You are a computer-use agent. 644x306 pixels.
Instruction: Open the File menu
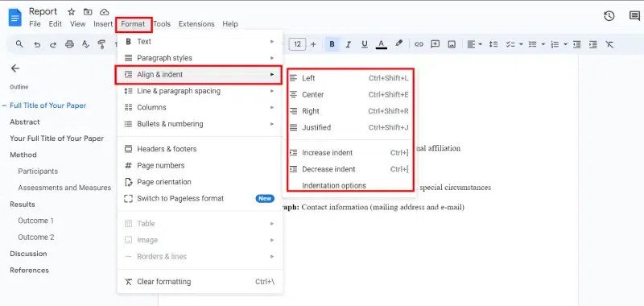pos(35,24)
